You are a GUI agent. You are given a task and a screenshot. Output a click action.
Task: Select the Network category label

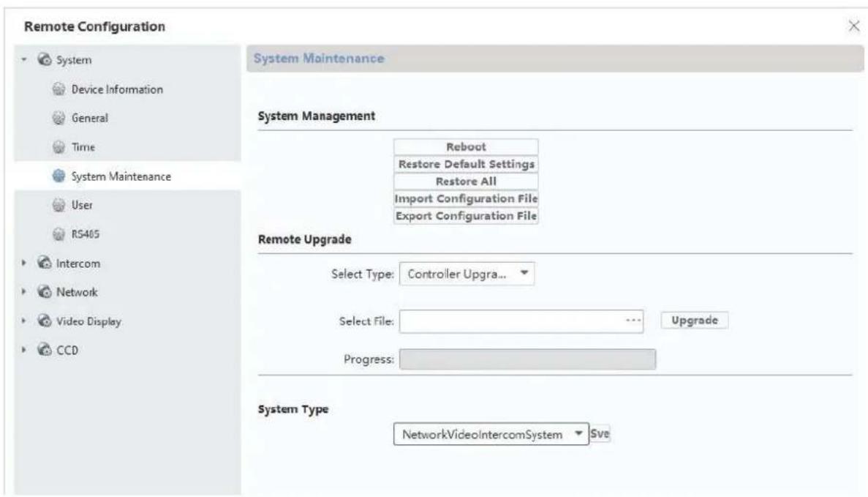(x=76, y=292)
